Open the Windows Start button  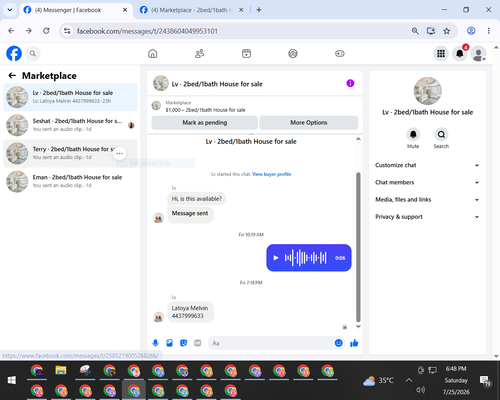pos(12,380)
